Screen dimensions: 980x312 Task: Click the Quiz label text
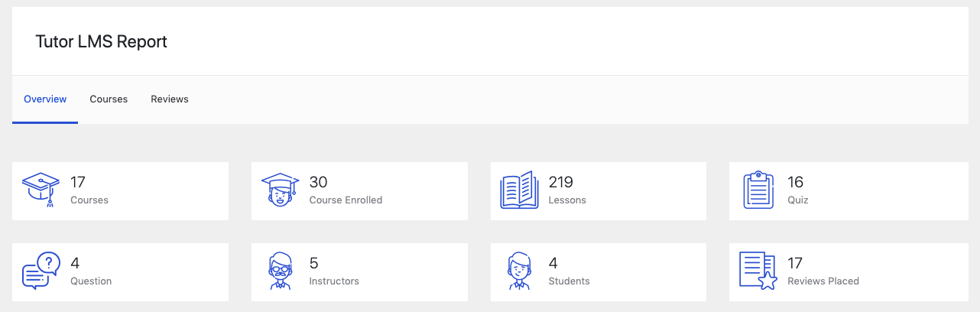797,200
